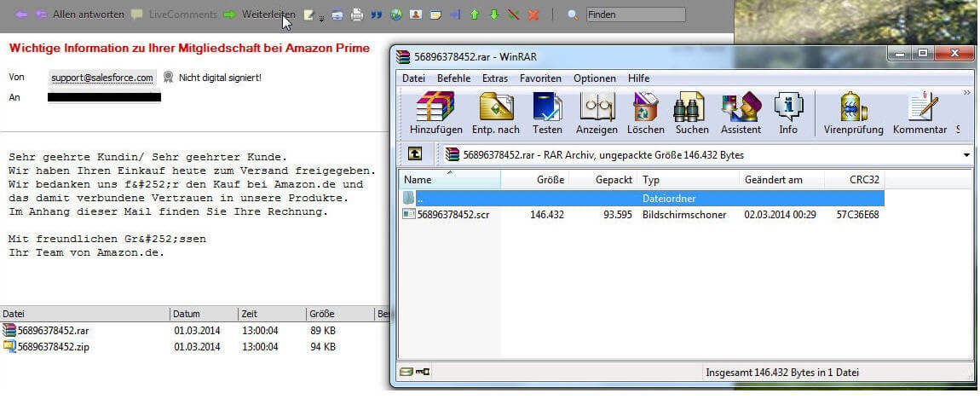Sort the WinRAR file list by its Größe column

(x=535, y=180)
